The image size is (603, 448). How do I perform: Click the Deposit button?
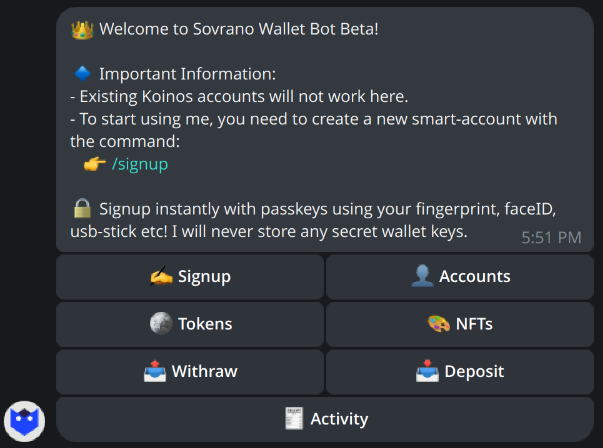point(460,372)
